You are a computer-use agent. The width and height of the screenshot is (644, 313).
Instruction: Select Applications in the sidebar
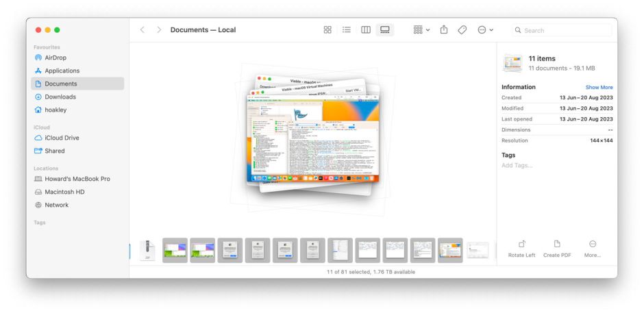[x=62, y=71]
